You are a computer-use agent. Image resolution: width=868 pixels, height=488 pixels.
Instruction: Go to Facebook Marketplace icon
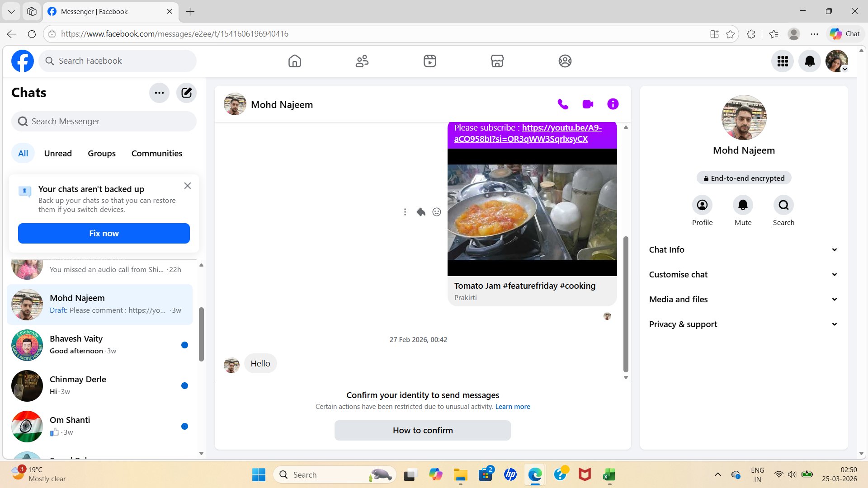pyautogui.click(x=497, y=61)
